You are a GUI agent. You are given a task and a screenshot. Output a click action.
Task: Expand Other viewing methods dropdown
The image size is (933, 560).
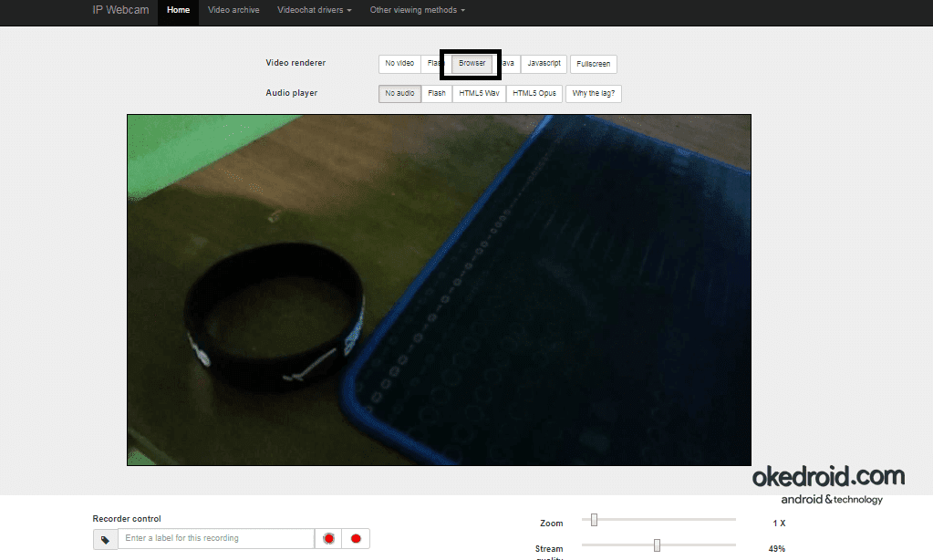click(x=417, y=10)
